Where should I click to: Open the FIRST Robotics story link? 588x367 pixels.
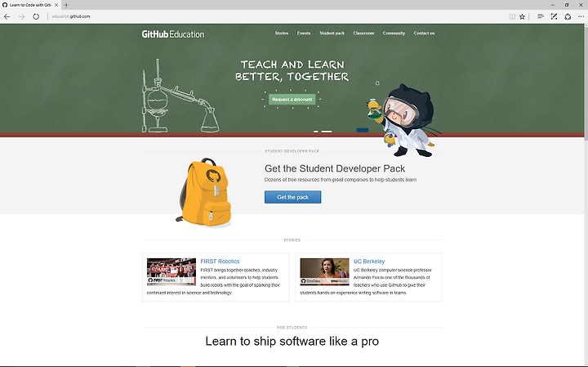pyautogui.click(x=220, y=262)
